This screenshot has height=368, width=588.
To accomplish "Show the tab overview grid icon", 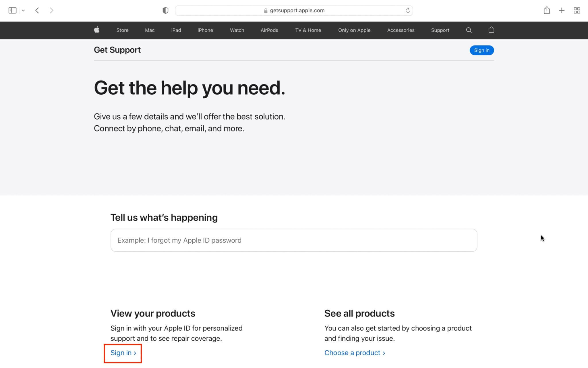I will tap(577, 10).
